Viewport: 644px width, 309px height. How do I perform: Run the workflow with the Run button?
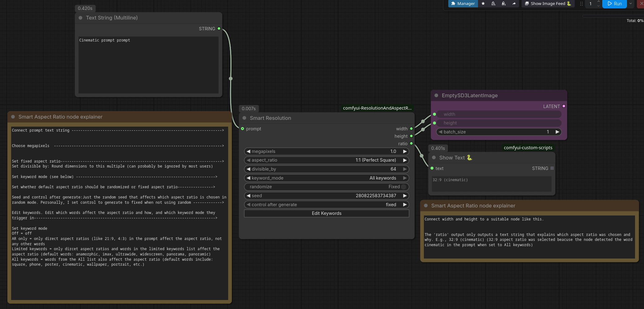(x=615, y=4)
